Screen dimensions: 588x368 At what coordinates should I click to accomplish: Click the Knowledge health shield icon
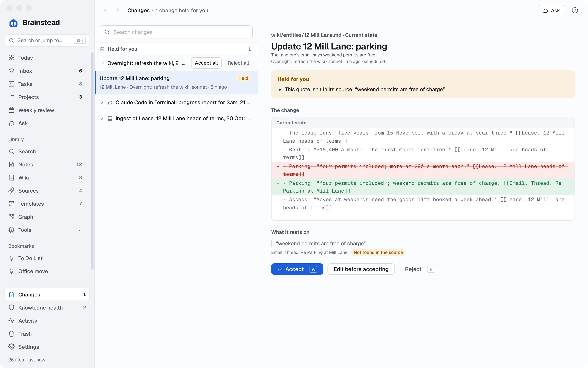[x=11, y=307]
